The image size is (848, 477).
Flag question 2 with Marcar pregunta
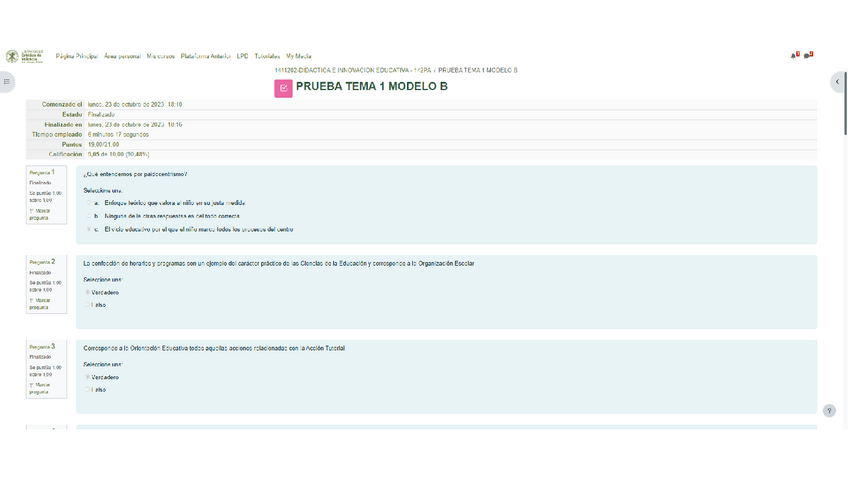[x=39, y=304]
